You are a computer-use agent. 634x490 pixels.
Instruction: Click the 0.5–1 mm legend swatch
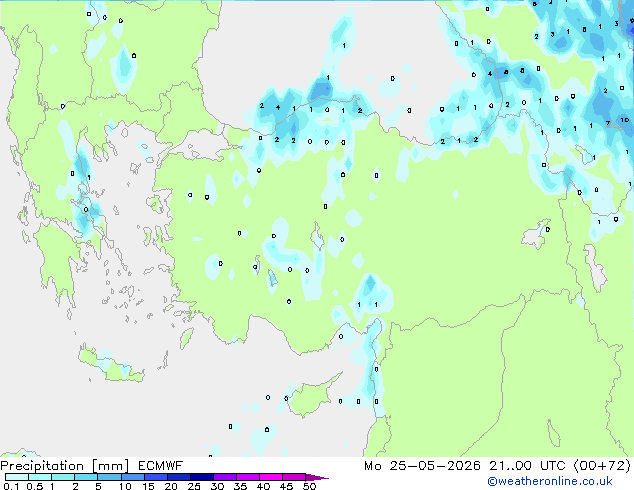coord(40,477)
